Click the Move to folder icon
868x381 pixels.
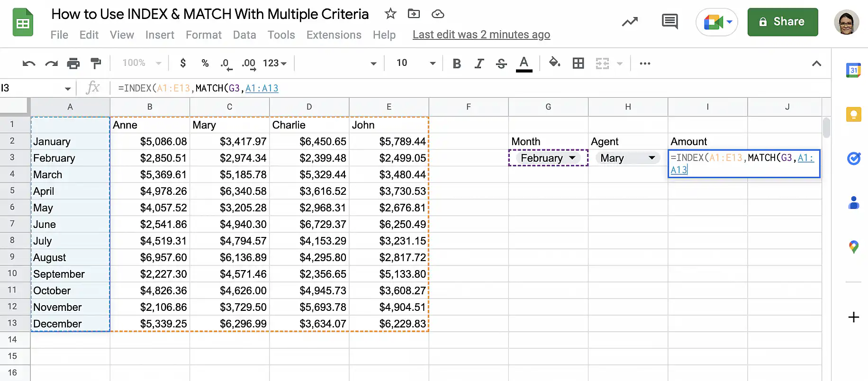pyautogui.click(x=414, y=14)
